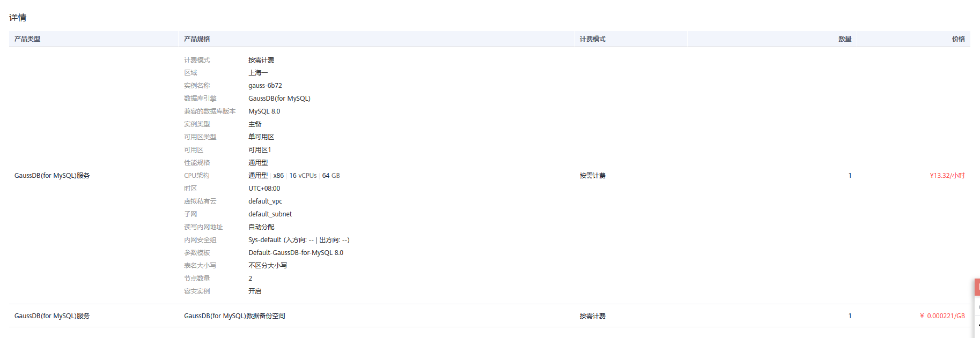Select the 参数模板 label
The height and width of the screenshot is (338, 980).
point(197,253)
